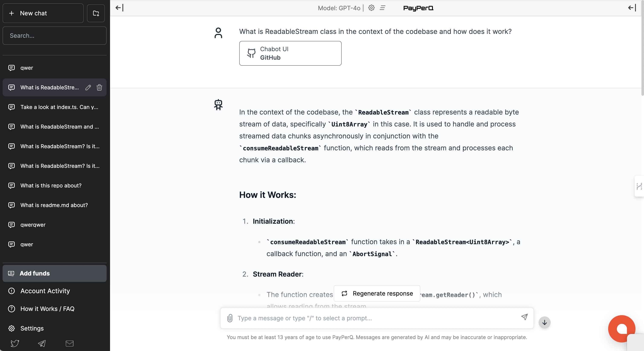Toggle the right panel collapse arrow
This screenshot has height=351, width=644.
click(x=632, y=8)
